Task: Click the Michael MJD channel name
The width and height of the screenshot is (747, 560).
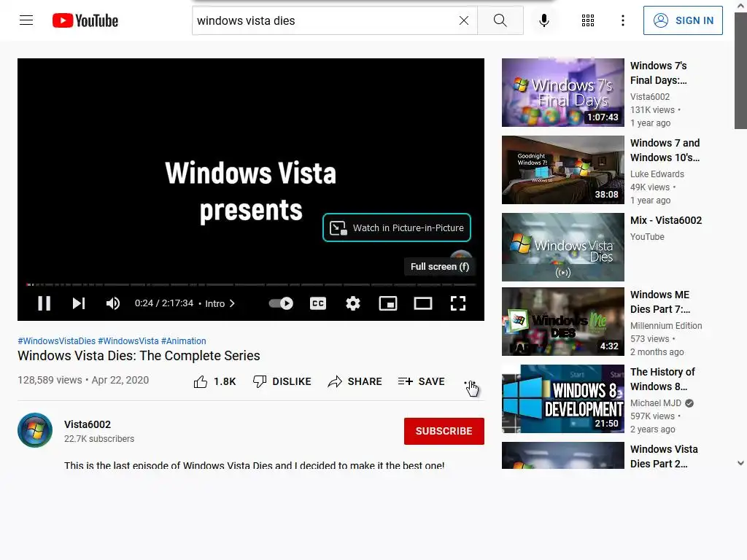Action: click(x=656, y=402)
